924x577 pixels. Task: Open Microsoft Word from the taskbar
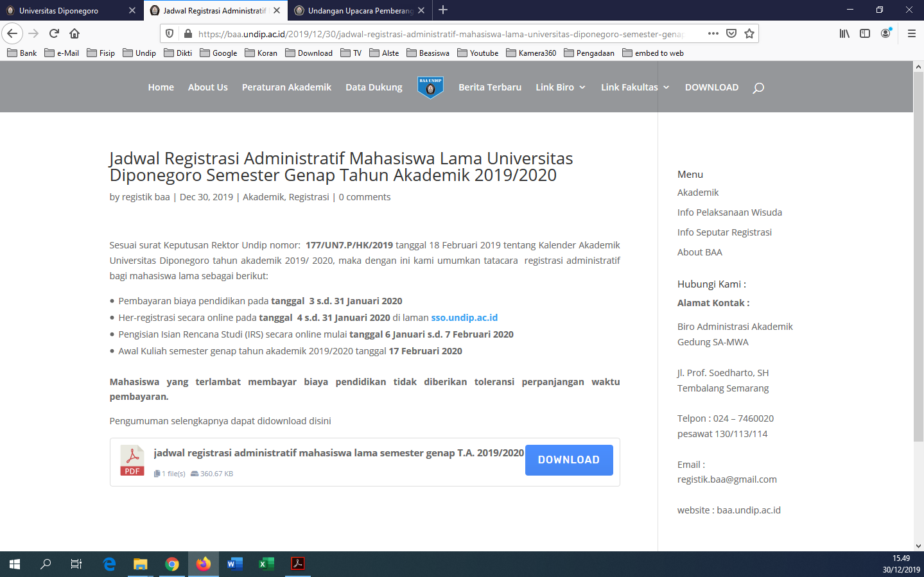pyautogui.click(x=234, y=564)
